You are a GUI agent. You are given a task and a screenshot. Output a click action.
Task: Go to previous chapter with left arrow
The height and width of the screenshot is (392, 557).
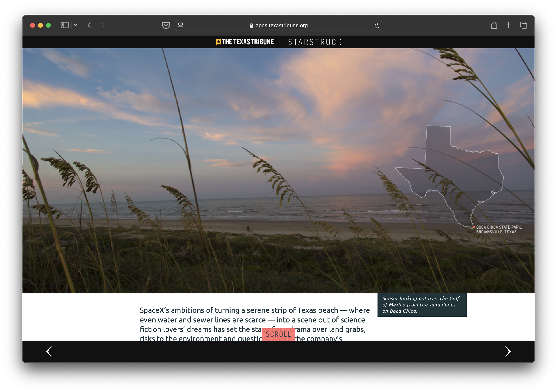(x=49, y=351)
